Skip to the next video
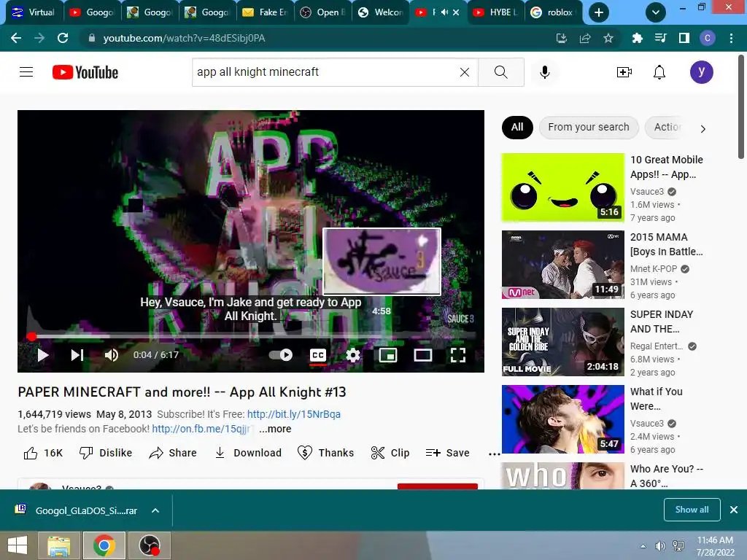The width and height of the screenshot is (747, 560). (77, 355)
